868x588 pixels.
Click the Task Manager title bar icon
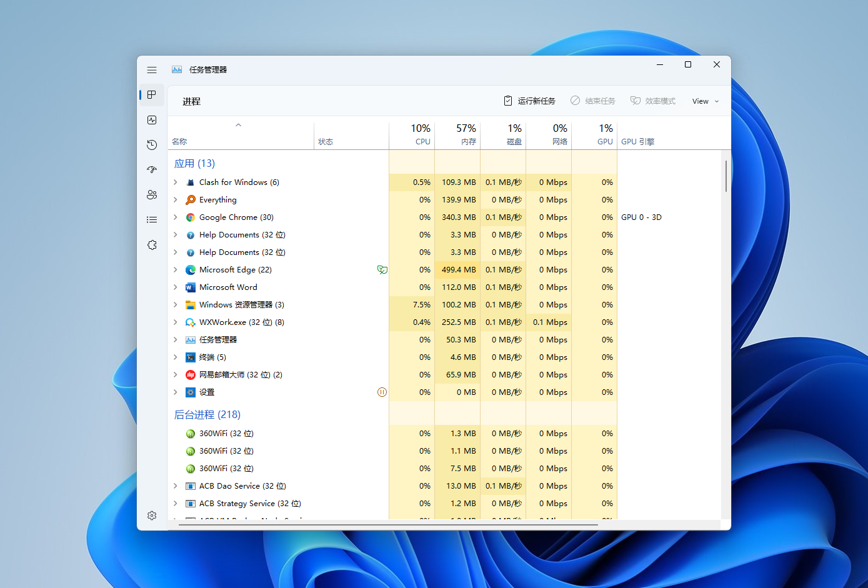(177, 69)
